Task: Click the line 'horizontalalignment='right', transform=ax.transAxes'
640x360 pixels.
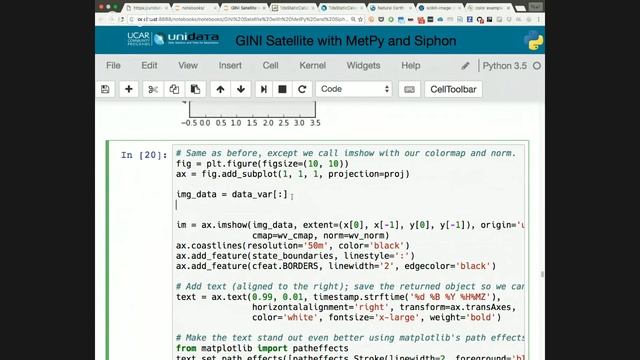Action: tap(384, 307)
